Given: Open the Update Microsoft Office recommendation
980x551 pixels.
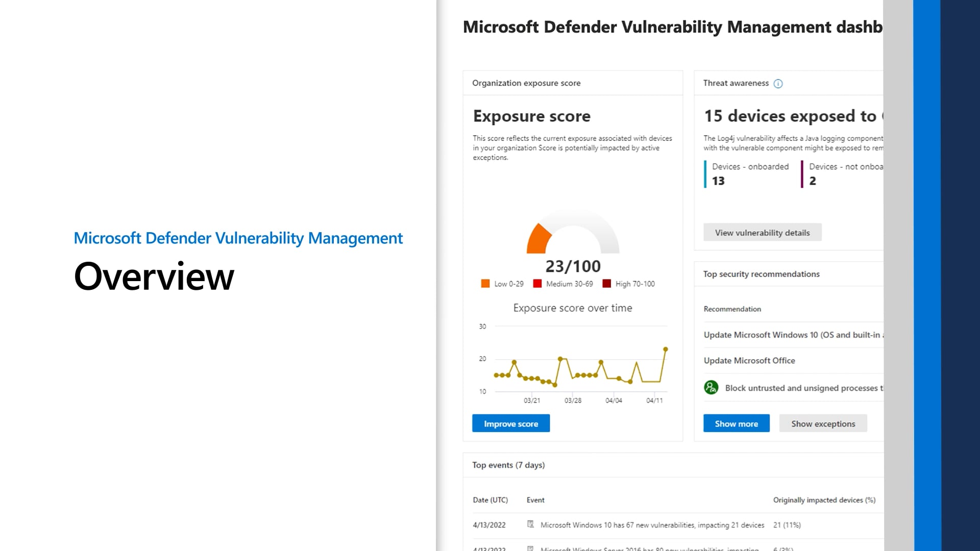Looking at the screenshot, I should [749, 361].
